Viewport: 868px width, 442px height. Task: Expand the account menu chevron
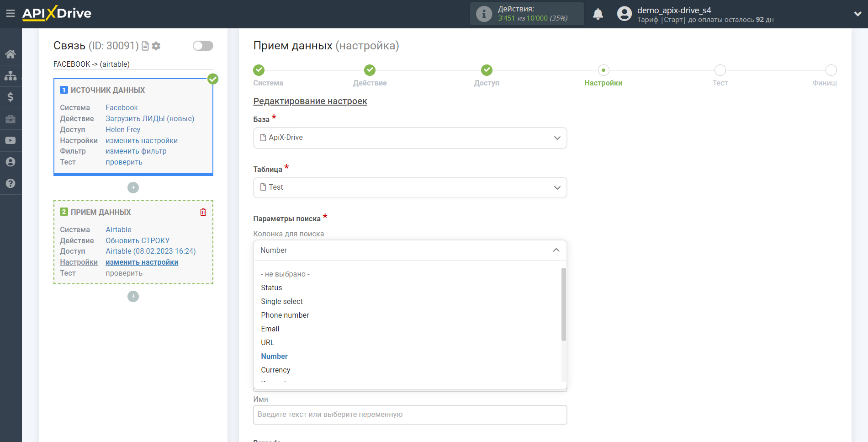[x=857, y=14]
